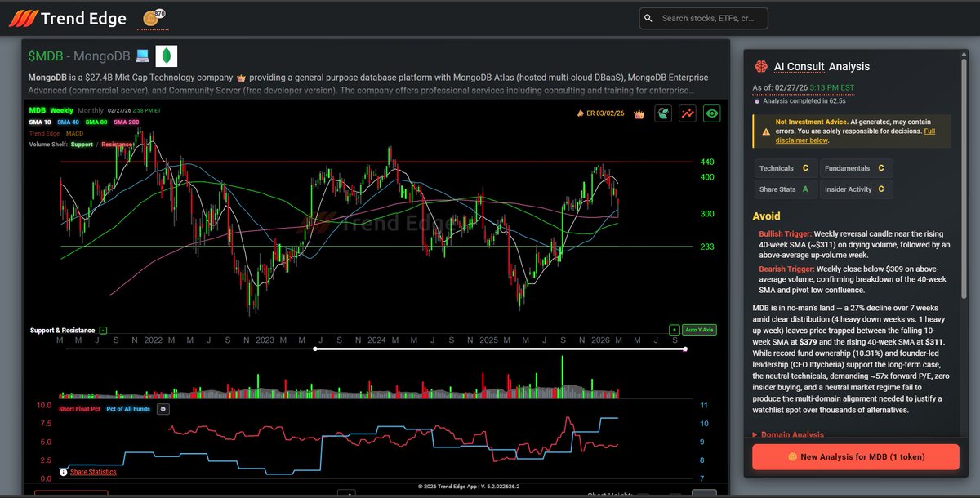Click the warning triangle in disclaimer
Image resolution: width=980 pixels, height=498 pixels.
coord(765,131)
